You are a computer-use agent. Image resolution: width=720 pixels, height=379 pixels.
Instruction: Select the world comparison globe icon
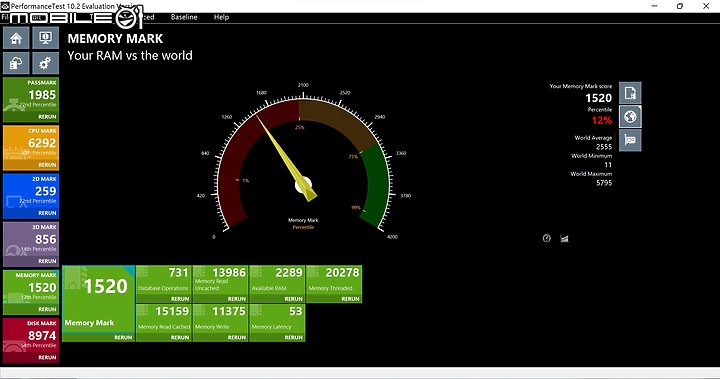pyautogui.click(x=630, y=117)
